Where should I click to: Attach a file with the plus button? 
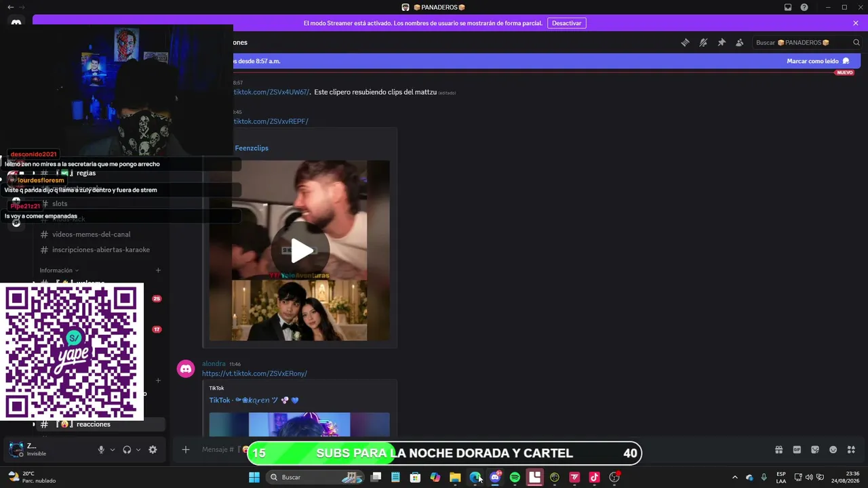(x=185, y=449)
